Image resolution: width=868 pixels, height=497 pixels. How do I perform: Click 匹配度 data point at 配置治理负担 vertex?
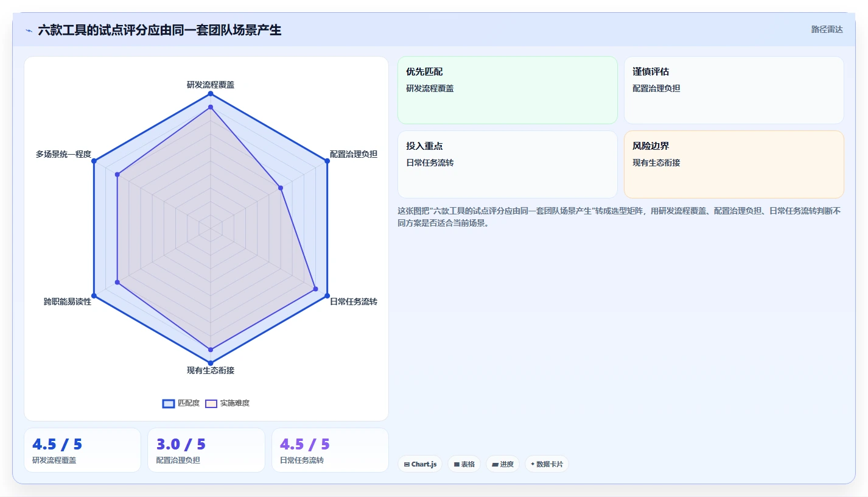[x=327, y=161]
